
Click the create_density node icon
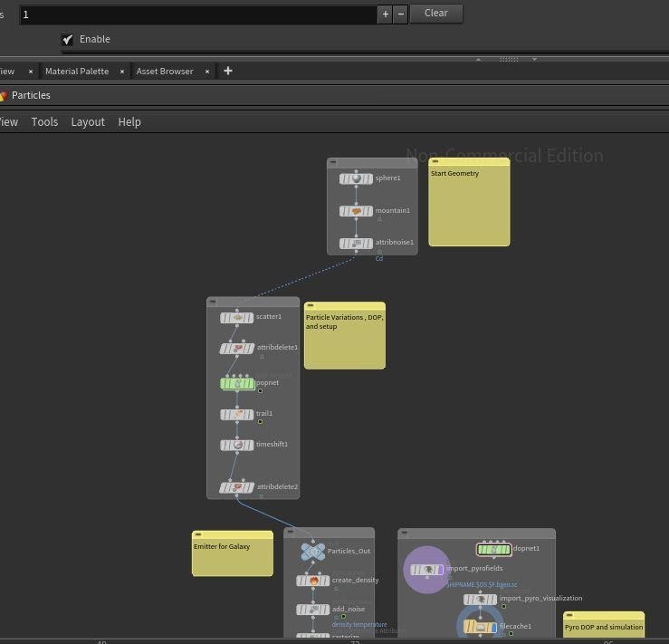313,581
